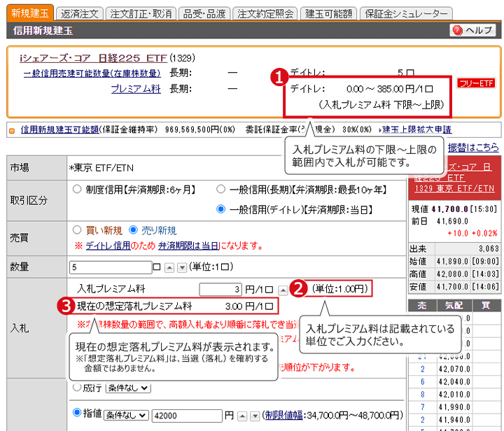Click the ヘルプ help button
This screenshot has height=431, width=504.
point(474,31)
